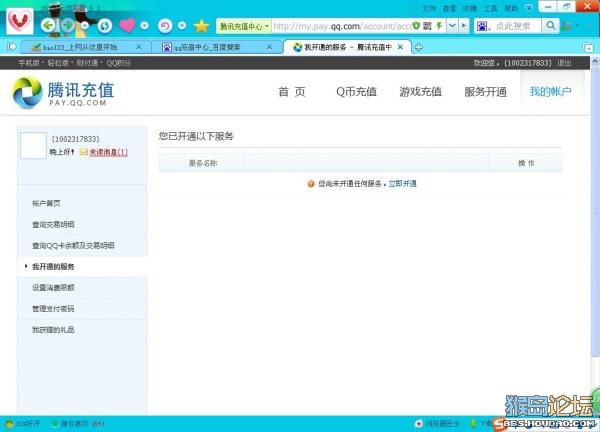Click the QR code icon in address bar

pos(427,26)
